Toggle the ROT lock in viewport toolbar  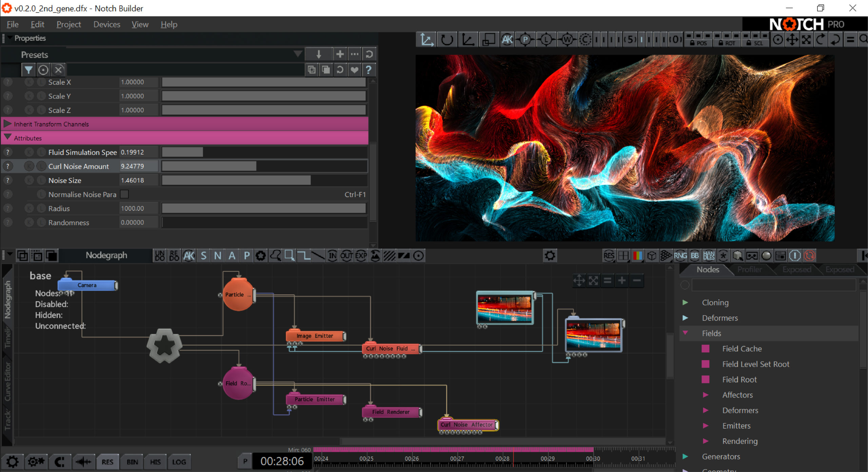pos(726,43)
